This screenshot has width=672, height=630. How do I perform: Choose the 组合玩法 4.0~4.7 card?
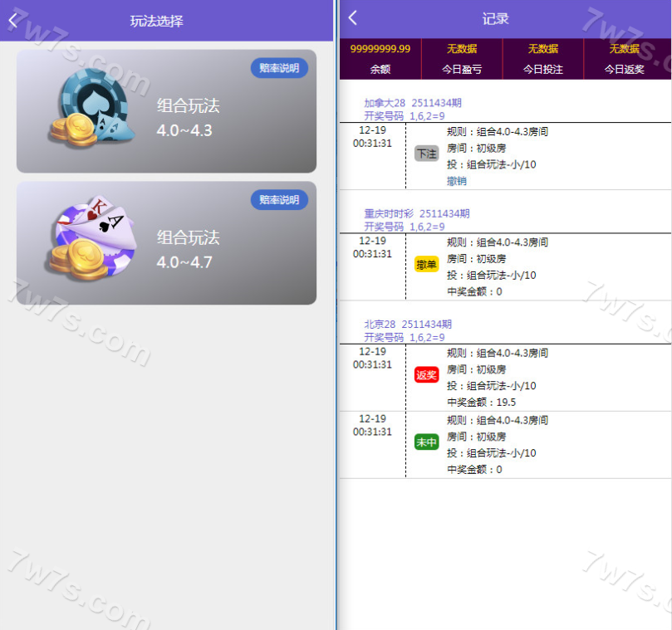[188, 249]
